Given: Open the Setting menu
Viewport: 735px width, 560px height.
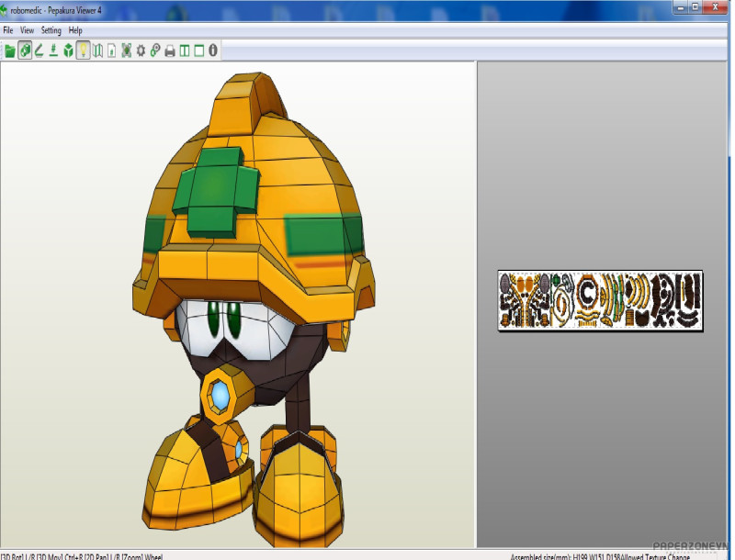Looking at the screenshot, I should pos(51,30).
